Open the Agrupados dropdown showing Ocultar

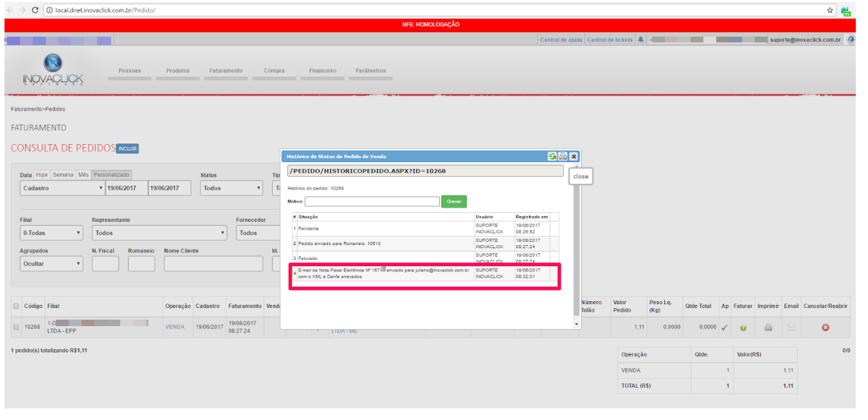51,264
